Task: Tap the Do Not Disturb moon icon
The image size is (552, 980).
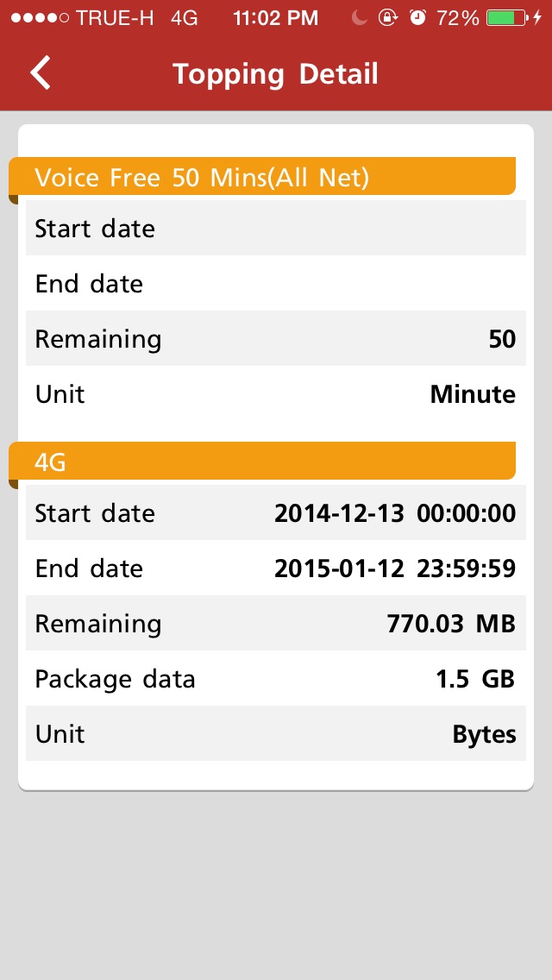Action: 361,18
